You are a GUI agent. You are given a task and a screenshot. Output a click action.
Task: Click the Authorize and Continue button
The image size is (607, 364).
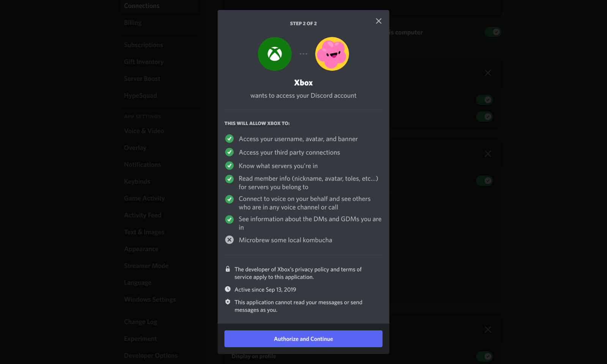click(303, 339)
